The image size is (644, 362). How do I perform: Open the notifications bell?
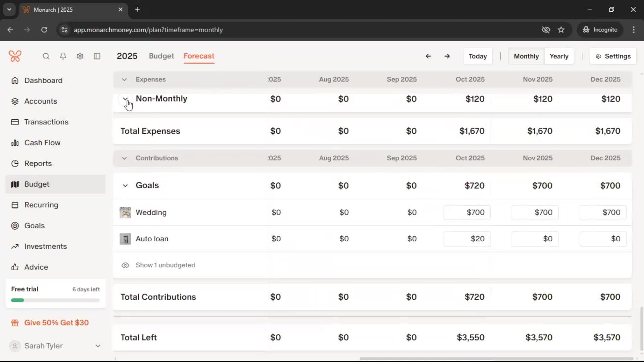point(63,56)
